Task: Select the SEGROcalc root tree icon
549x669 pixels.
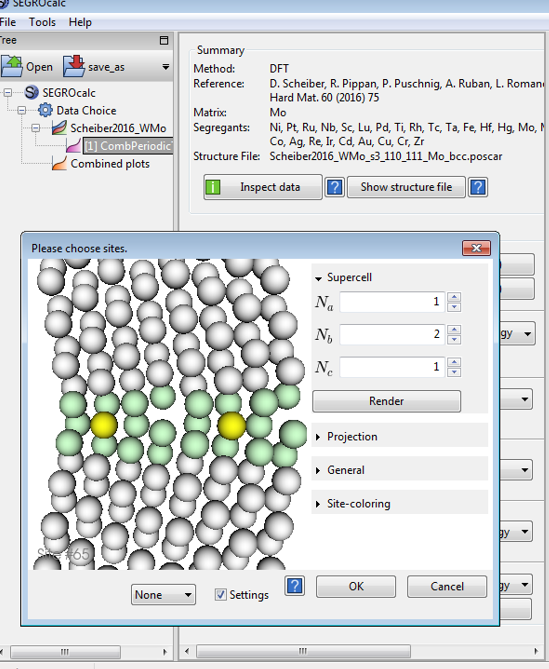Action: pyautogui.click(x=31, y=92)
